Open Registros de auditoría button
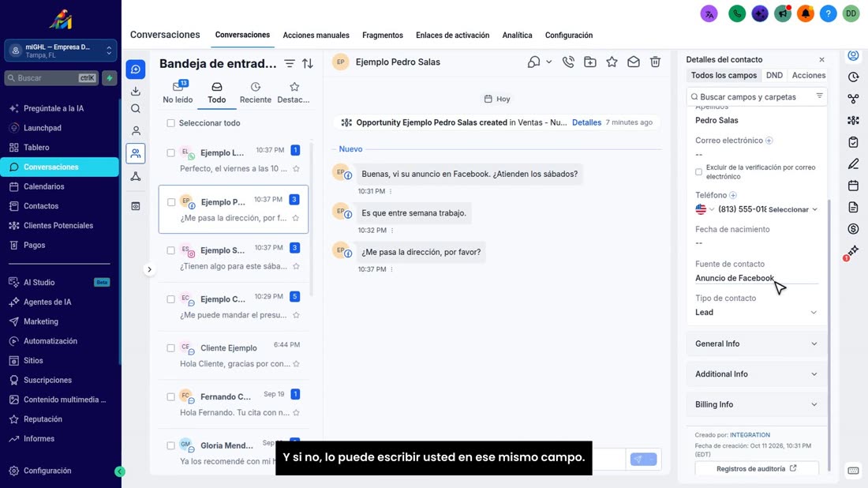 (756, 468)
